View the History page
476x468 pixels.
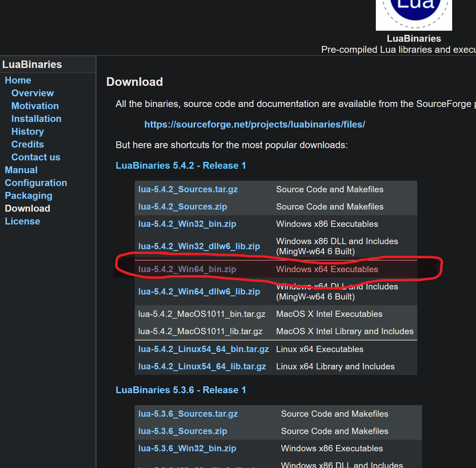coord(27,131)
